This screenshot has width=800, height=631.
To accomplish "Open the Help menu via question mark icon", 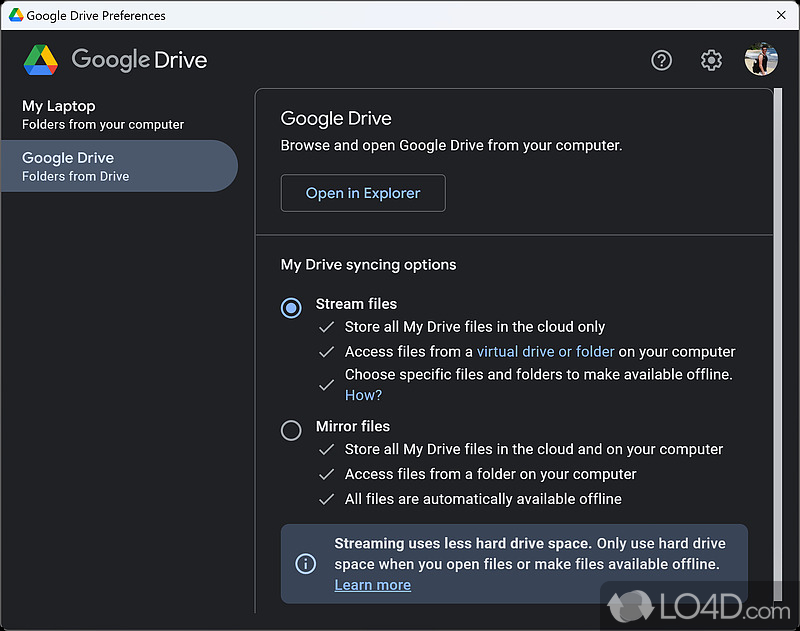I will (661, 60).
